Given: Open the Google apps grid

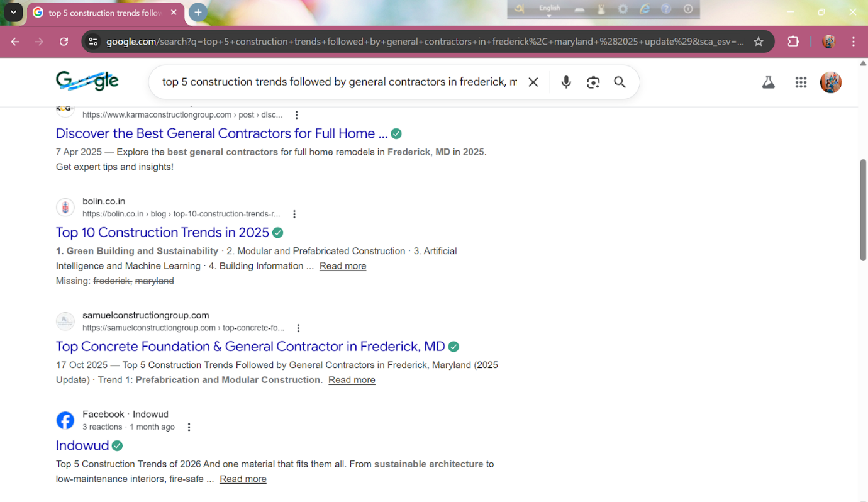Looking at the screenshot, I should [801, 82].
